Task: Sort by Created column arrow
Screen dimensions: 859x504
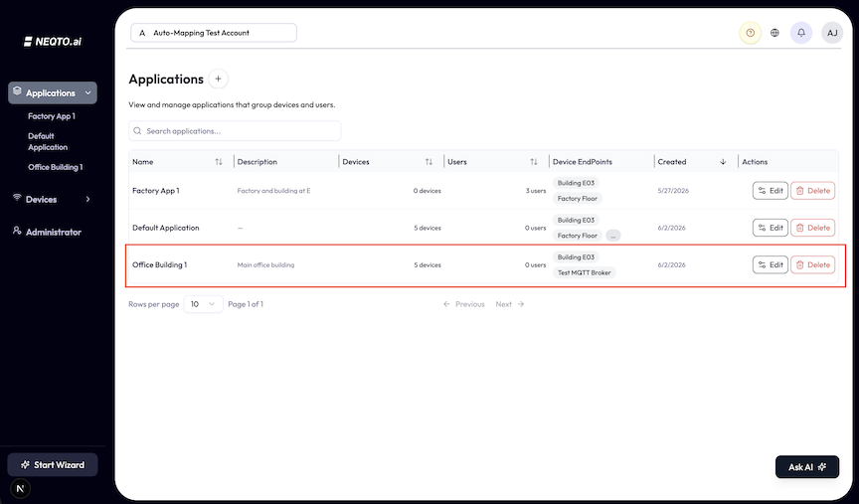Action: point(723,162)
